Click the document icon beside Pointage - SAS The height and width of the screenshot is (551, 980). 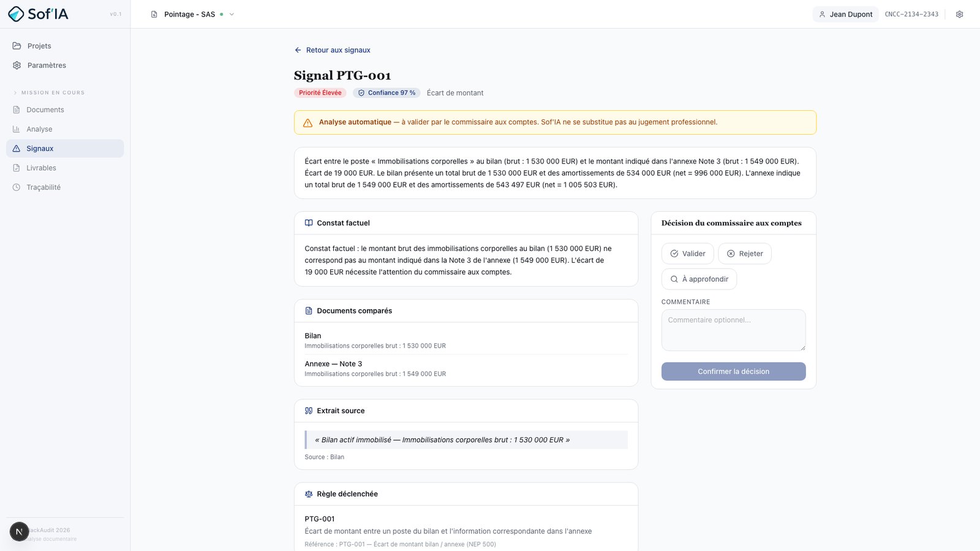point(154,14)
